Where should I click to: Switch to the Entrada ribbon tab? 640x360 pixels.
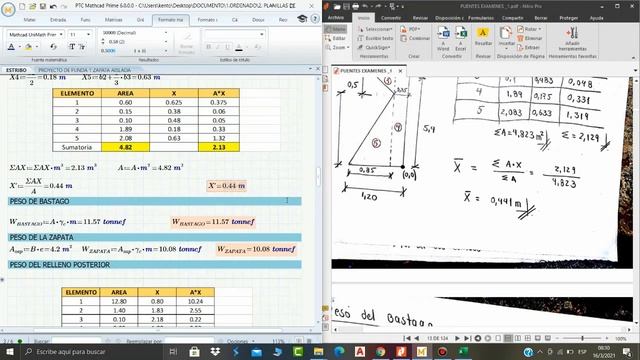[x=58, y=20]
